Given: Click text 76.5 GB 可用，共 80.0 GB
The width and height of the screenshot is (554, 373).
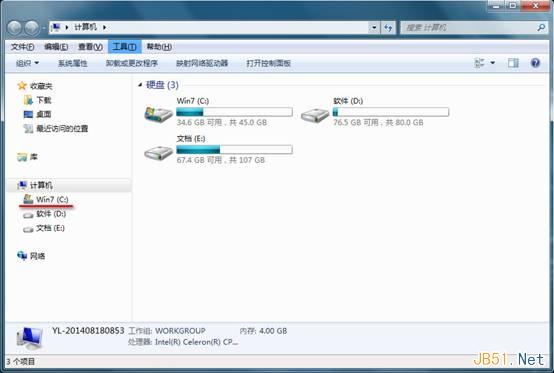Looking at the screenshot, I should click(x=378, y=123).
